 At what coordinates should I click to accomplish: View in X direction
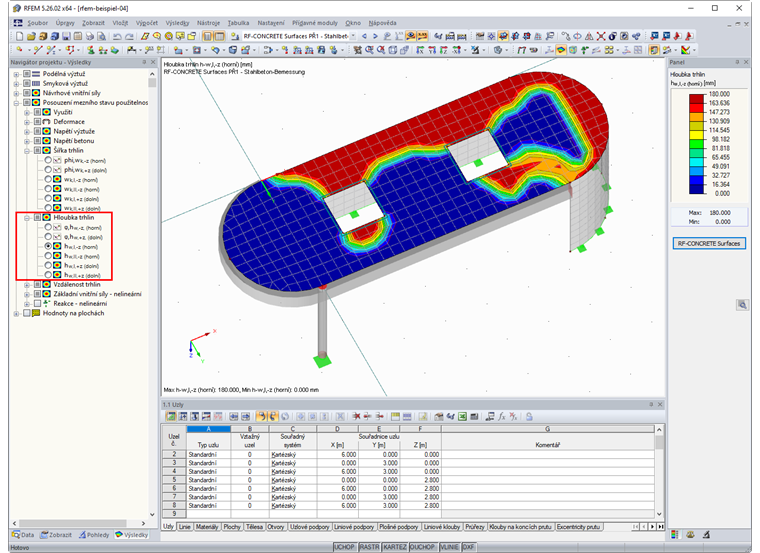point(420,50)
